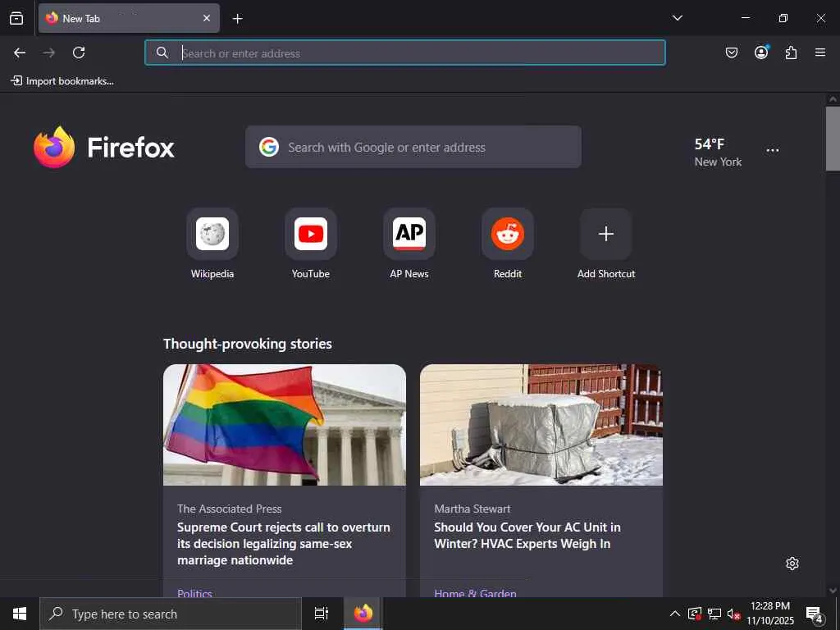Open the weather widget three-dot menu
Image resolution: width=840 pixels, height=630 pixels.
click(x=773, y=151)
